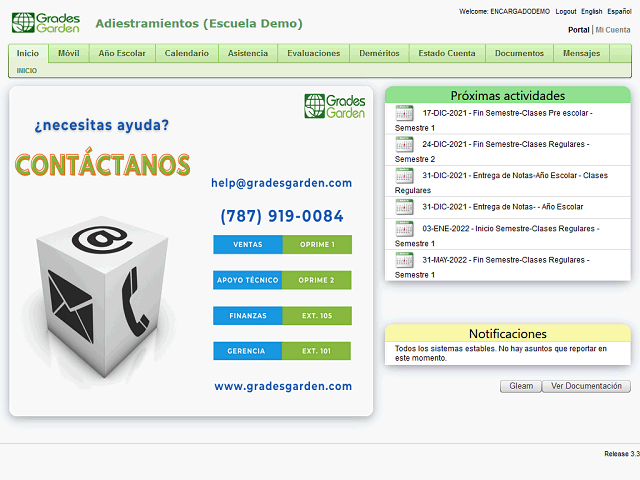Click the INICIO submenu item

[27, 71]
